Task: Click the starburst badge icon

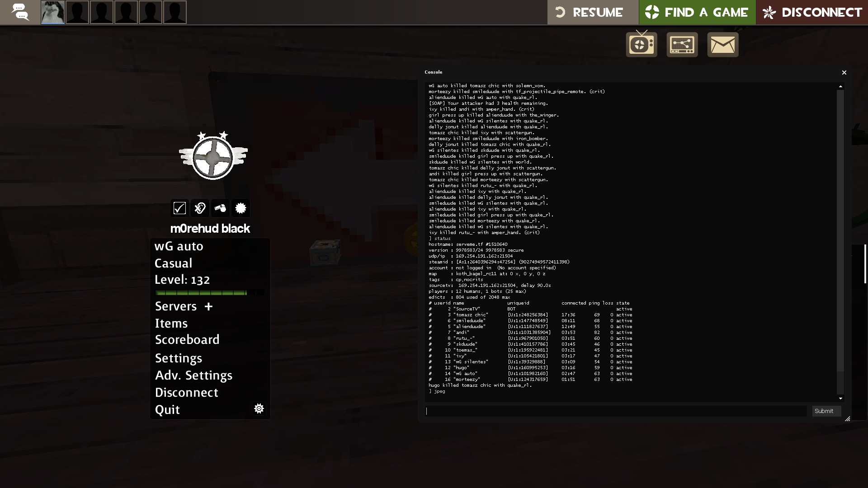Action: pos(241,208)
